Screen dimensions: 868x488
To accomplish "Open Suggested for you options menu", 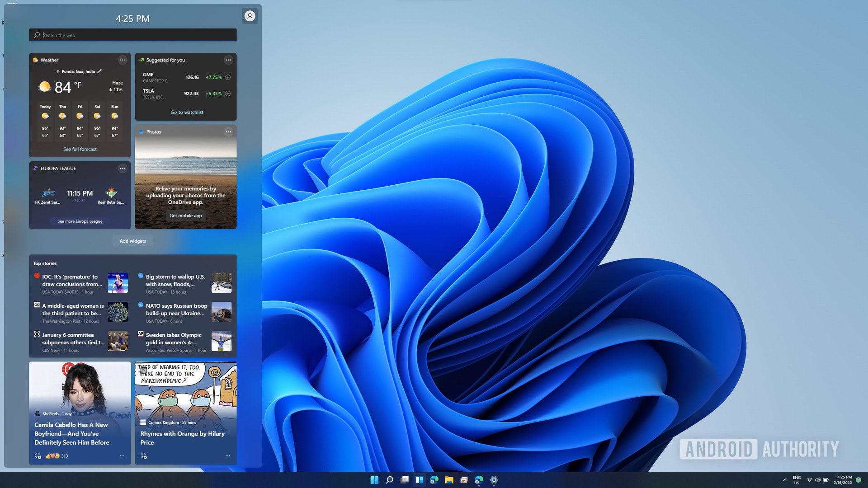I will 228,60.
